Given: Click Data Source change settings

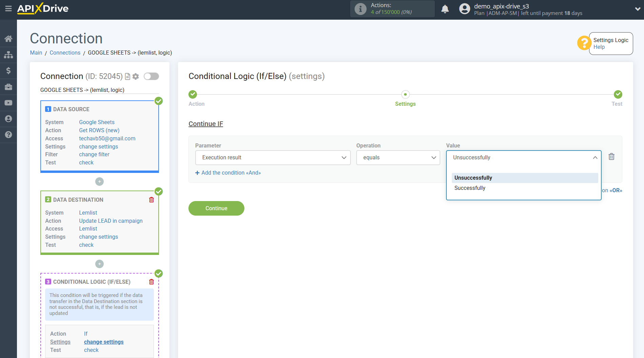Looking at the screenshot, I should [x=99, y=146].
